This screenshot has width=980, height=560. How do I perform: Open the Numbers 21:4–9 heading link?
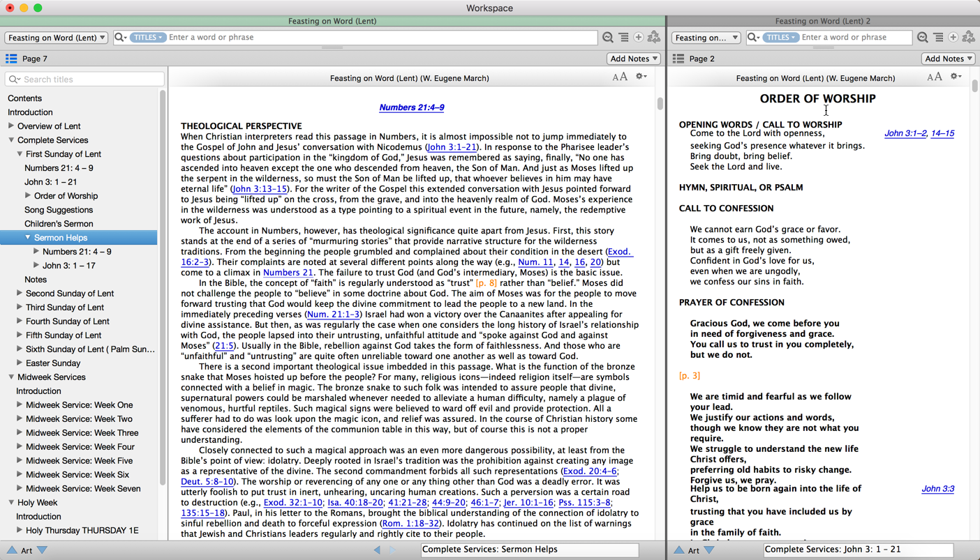click(x=412, y=107)
